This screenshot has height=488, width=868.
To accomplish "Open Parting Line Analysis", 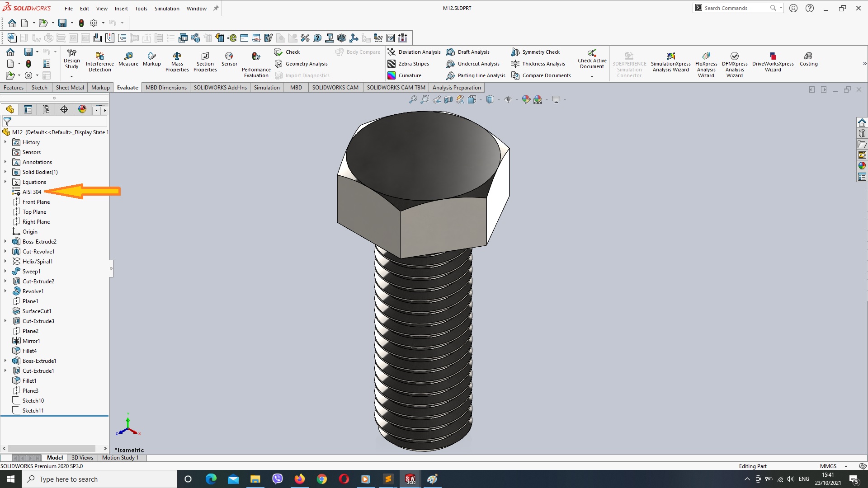I will point(476,75).
